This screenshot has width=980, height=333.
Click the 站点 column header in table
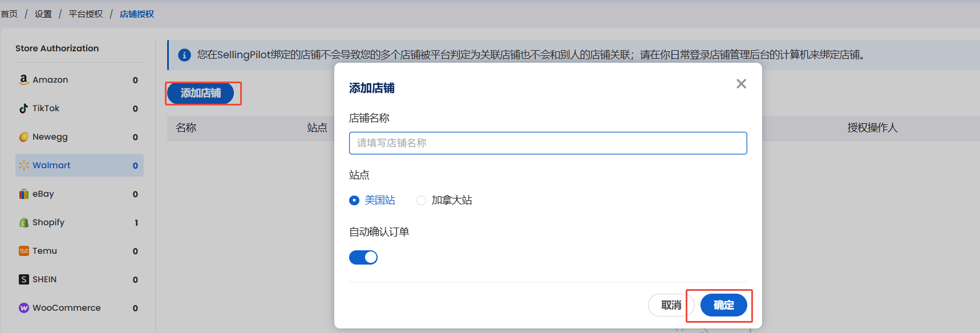317,128
